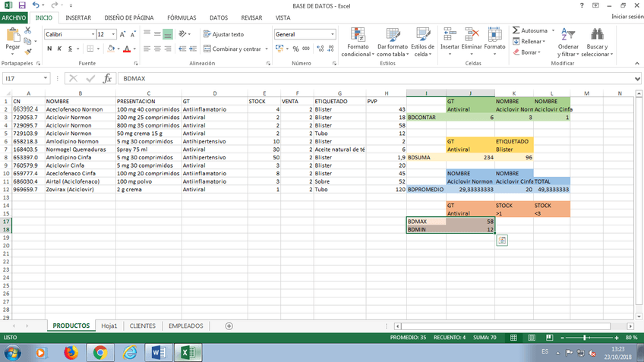This screenshot has height=362, width=644.
Task: Toggle italic formatting (K)
Action: pos(59,49)
